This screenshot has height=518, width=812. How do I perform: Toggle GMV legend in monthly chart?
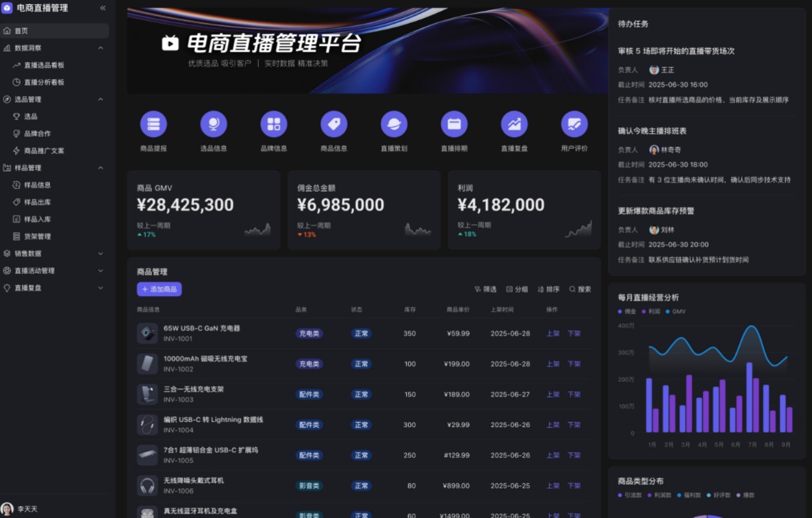[676, 312]
